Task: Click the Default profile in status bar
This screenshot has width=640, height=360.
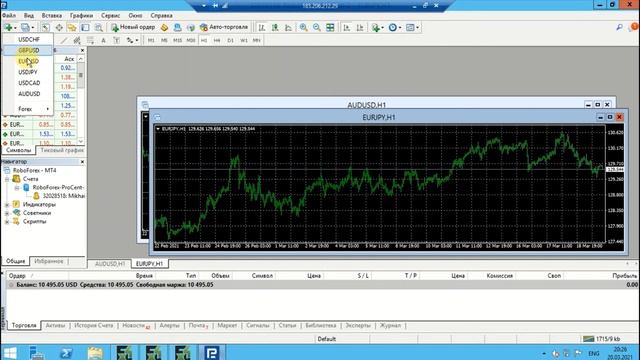Action: point(327,339)
